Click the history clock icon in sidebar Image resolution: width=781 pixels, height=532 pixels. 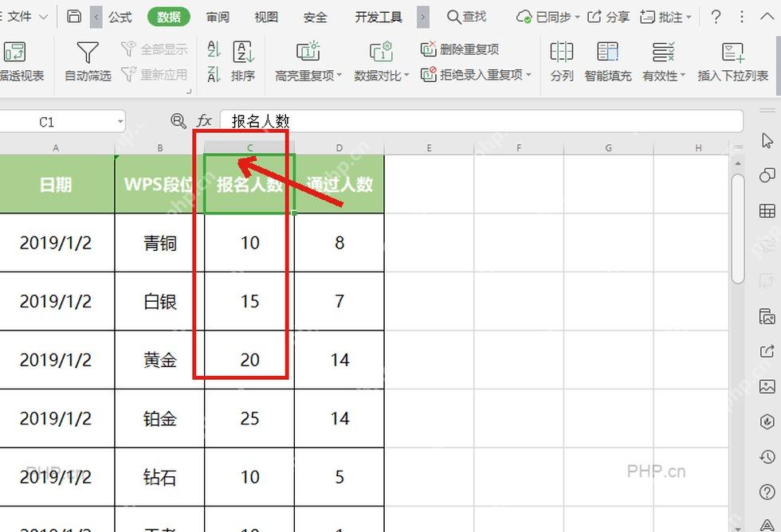tap(767, 456)
